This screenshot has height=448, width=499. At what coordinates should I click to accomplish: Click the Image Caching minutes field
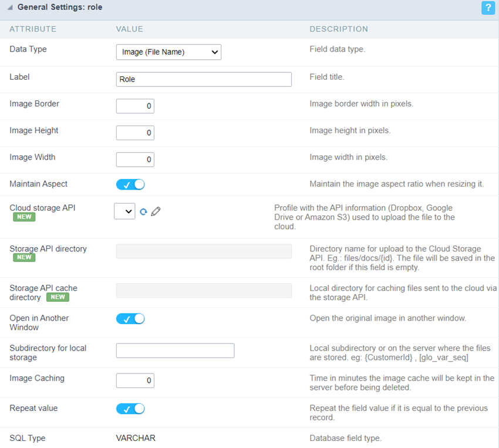pos(135,380)
